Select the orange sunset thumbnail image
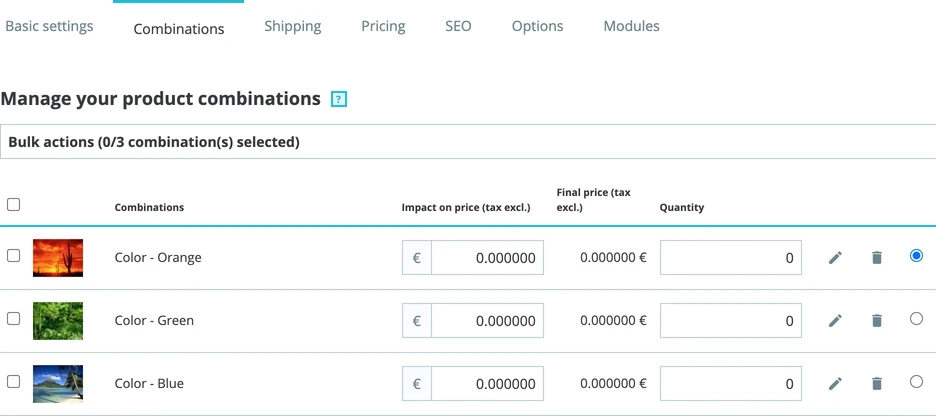The image size is (936, 416). point(58,258)
